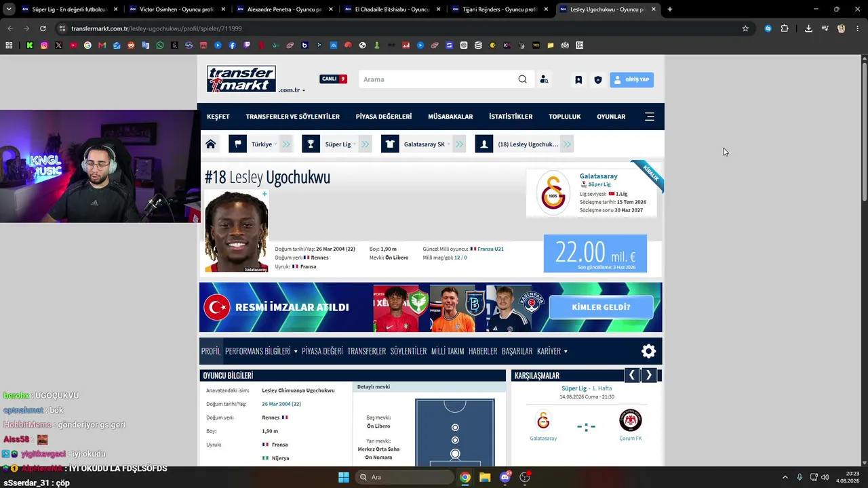
Task: Click the Windows Start button
Action: (x=344, y=477)
